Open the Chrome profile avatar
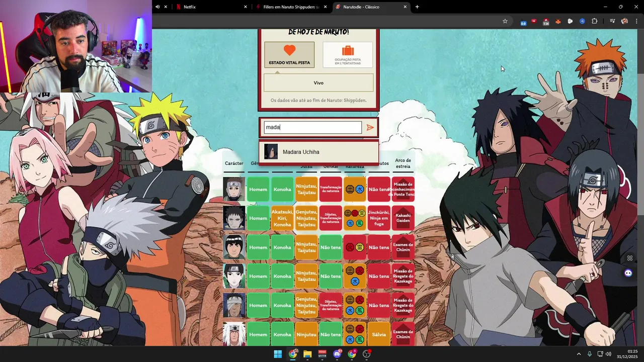Image resolution: width=644 pixels, height=362 pixels. [x=624, y=21]
